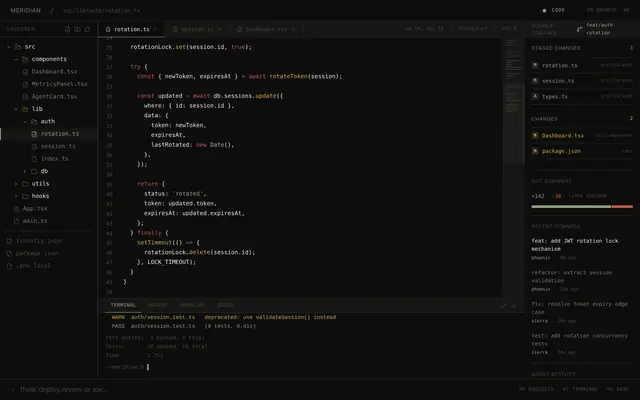Click the staged status icon for types.ts
The image size is (640, 400).
[x=535, y=96]
